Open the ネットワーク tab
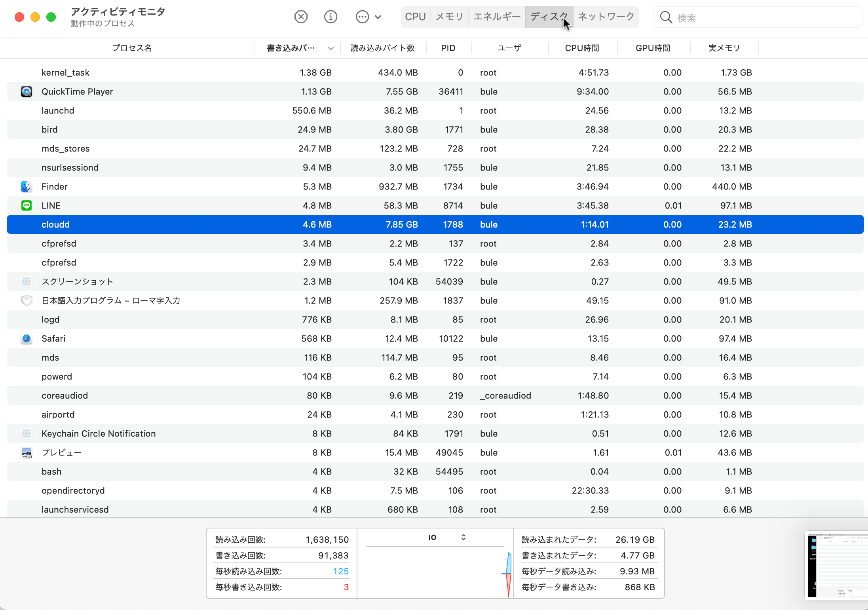The image size is (868, 610). click(x=606, y=17)
